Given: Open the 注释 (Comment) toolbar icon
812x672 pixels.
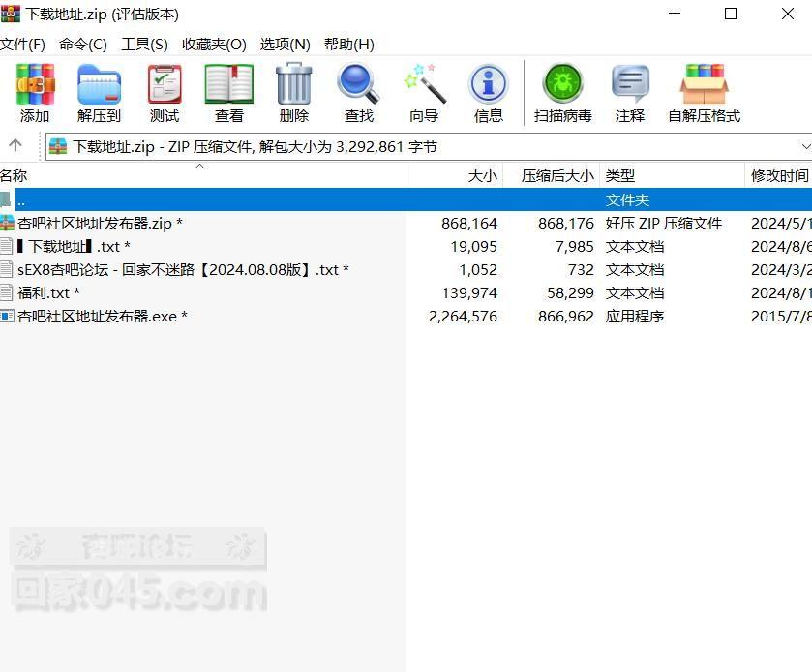Looking at the screenshot, I should tap(629, 94).
